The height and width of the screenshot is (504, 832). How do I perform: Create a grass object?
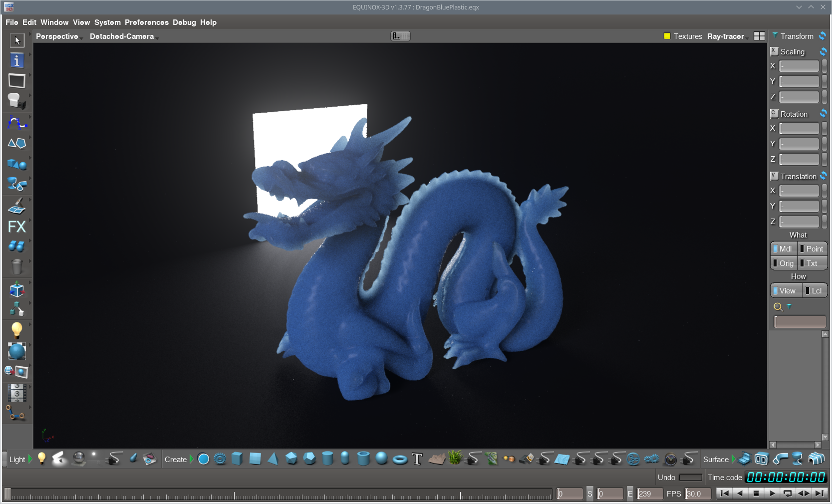pyautogui.click(x=455, y=458)
